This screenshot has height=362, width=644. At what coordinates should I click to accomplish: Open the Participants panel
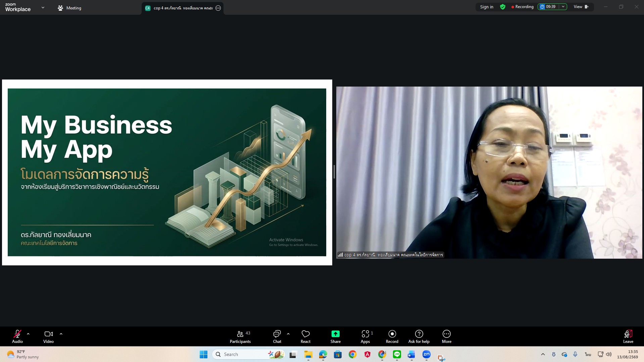[x=240, y=337]
